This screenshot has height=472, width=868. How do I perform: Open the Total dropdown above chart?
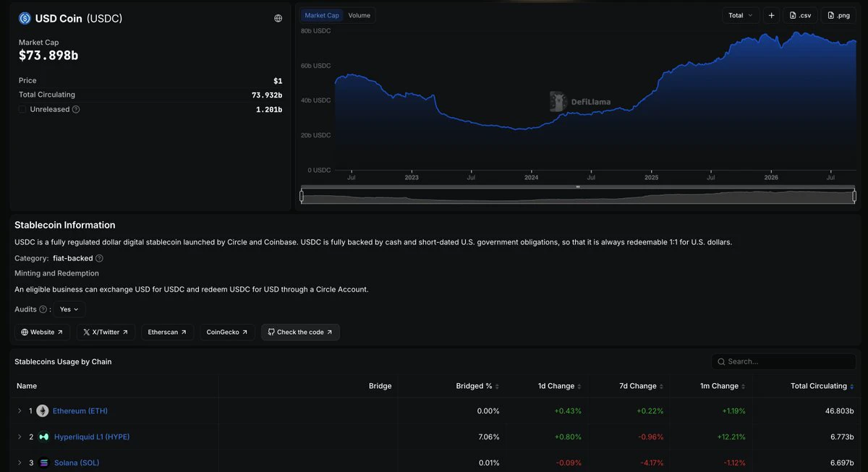pos(741,15)
